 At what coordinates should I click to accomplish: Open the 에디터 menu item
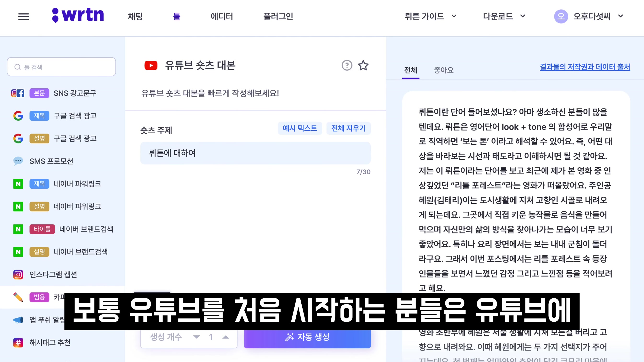pos(222,17)
